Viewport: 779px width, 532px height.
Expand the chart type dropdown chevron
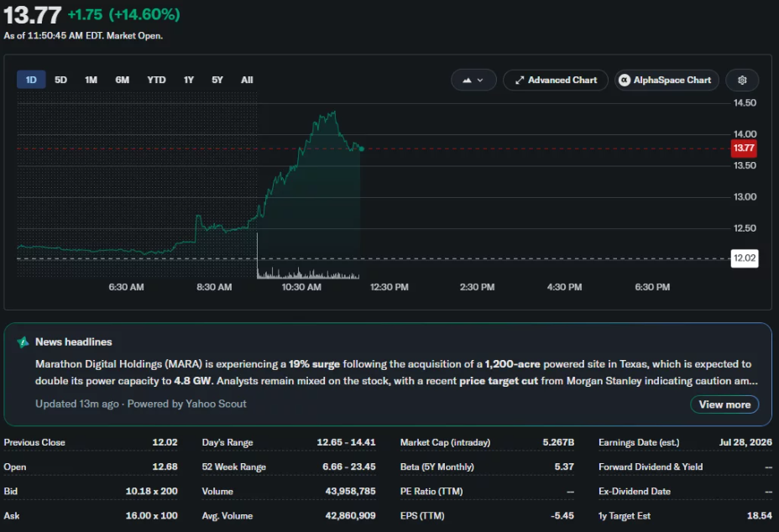point(480,80)
